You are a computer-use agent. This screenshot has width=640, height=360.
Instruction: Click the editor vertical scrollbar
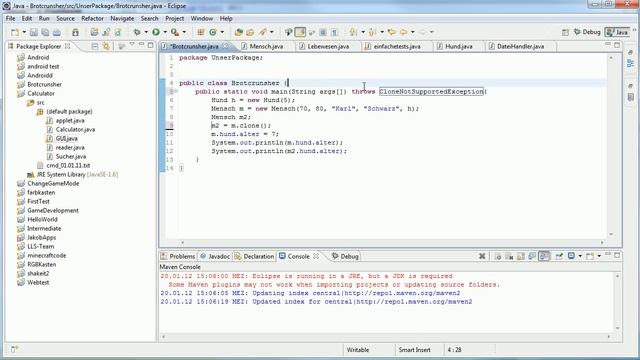tap(611, 146)
